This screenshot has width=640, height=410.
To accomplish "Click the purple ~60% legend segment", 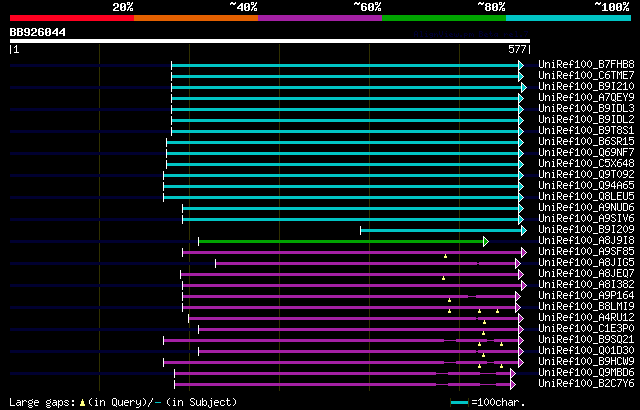I will (x=320, y=18).
